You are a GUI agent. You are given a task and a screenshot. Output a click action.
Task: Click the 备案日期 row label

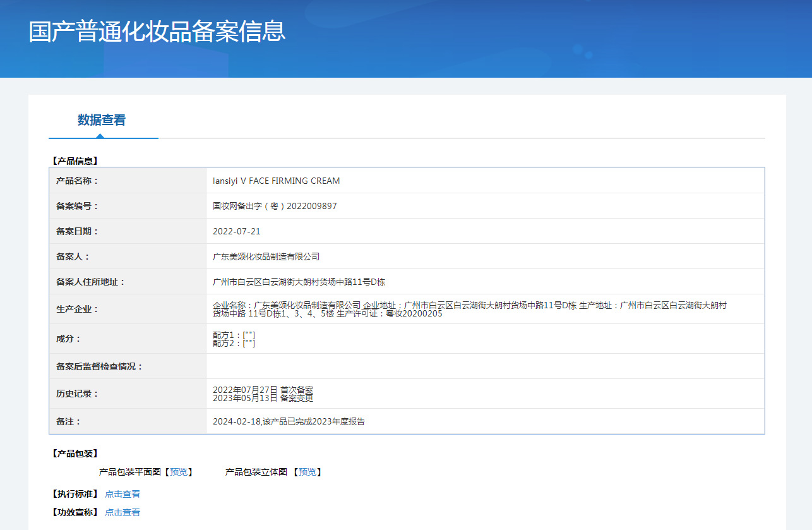click(x=78, y=231)
